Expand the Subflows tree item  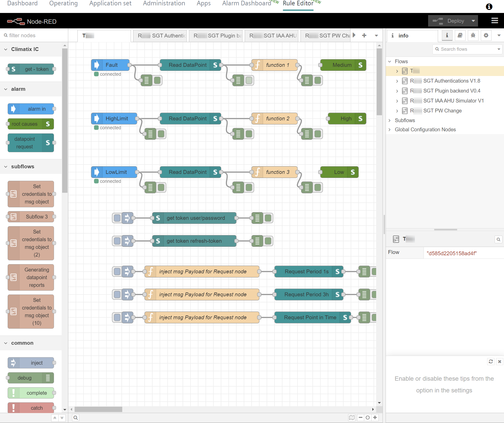[390, 120]
